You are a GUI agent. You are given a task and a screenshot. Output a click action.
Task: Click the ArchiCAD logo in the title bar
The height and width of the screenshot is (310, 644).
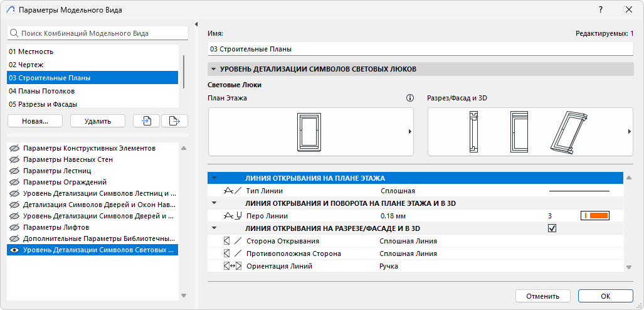(x=11, y=10)
